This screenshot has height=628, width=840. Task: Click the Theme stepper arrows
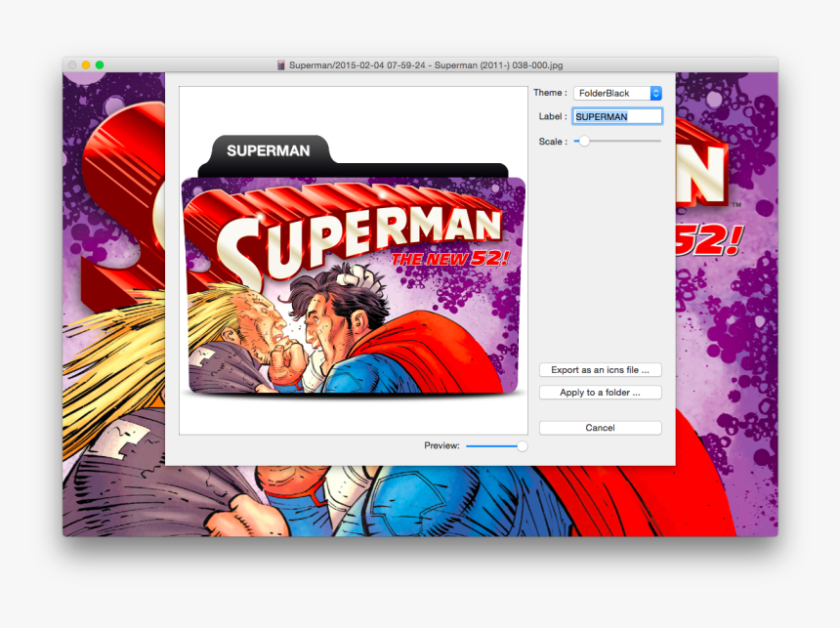coord(656,93)
